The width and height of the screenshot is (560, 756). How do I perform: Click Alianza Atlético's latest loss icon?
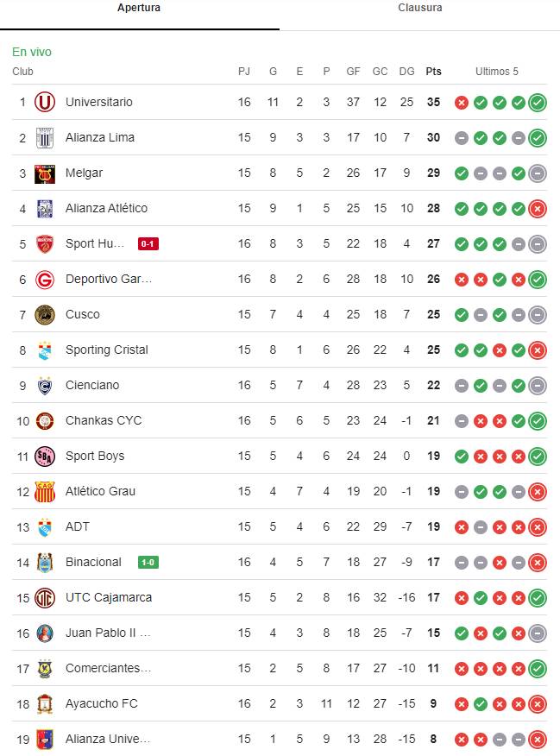538,209
